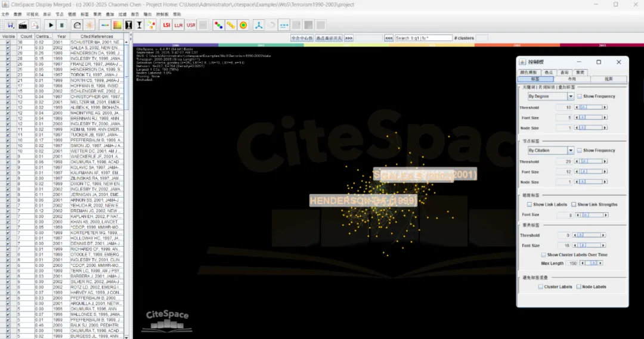Click the <<< button beside Search field
The width and height of the screenshot is (644, 339).
pos(389,38)
